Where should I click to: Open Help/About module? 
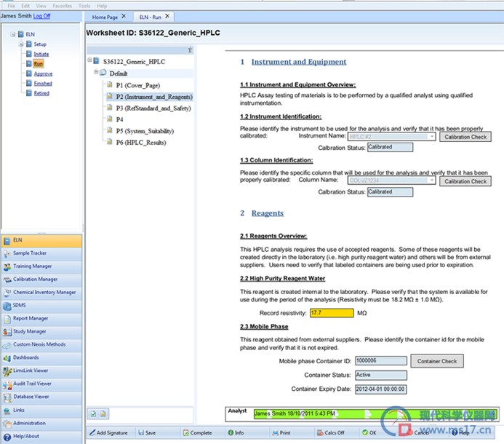coord(41,437)
